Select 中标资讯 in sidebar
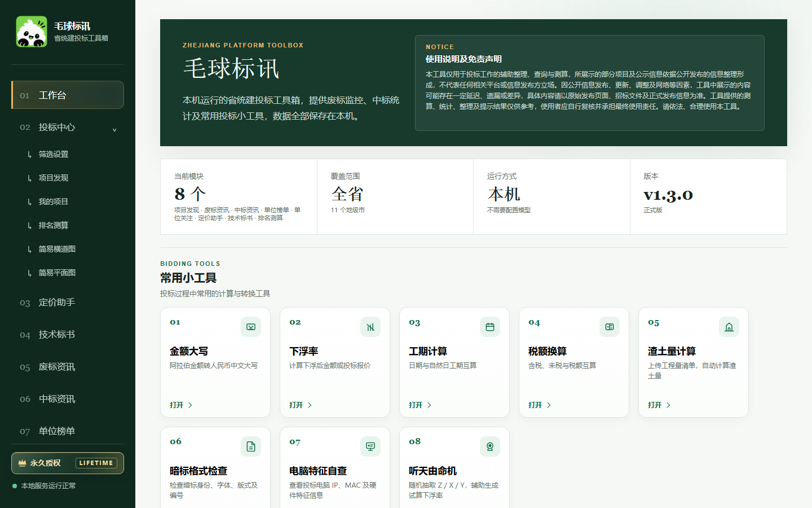The image size is (812, 508). click(x=68, y=399)
